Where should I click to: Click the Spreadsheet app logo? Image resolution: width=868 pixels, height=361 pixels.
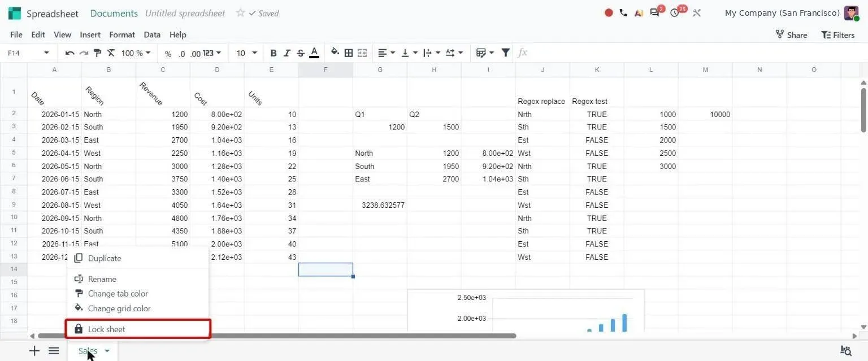(15, 13)
